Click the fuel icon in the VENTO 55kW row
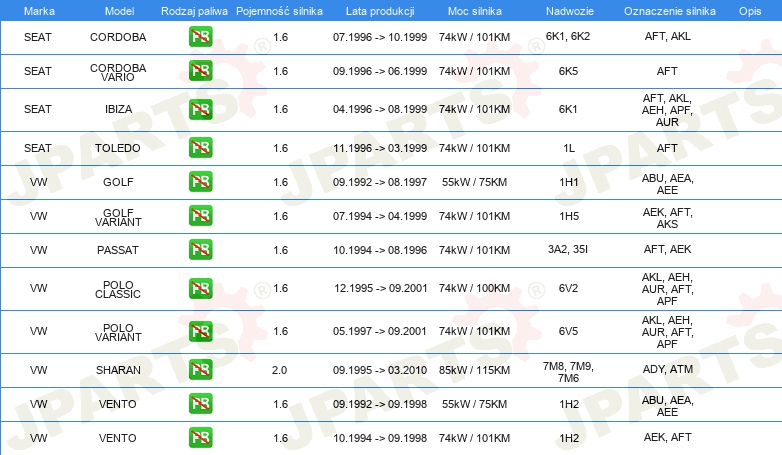The width and height of the screenshot is (782, 455). tap(200, 404)
